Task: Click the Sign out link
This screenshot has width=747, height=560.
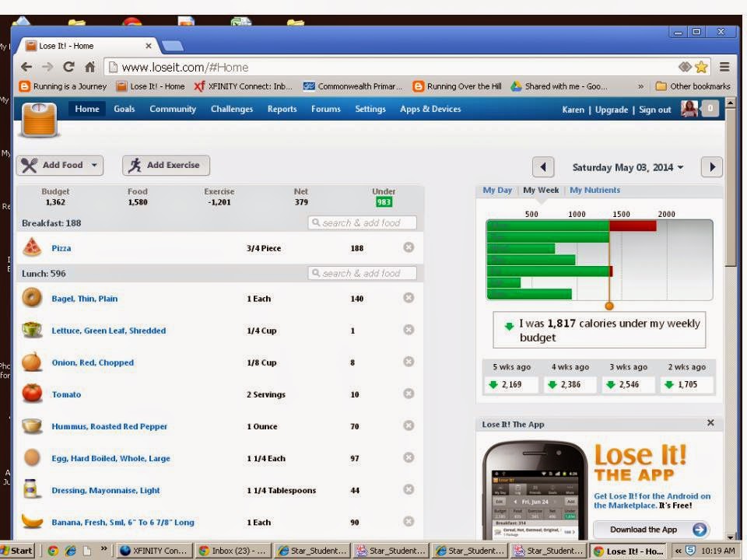Action: [655, 110]
